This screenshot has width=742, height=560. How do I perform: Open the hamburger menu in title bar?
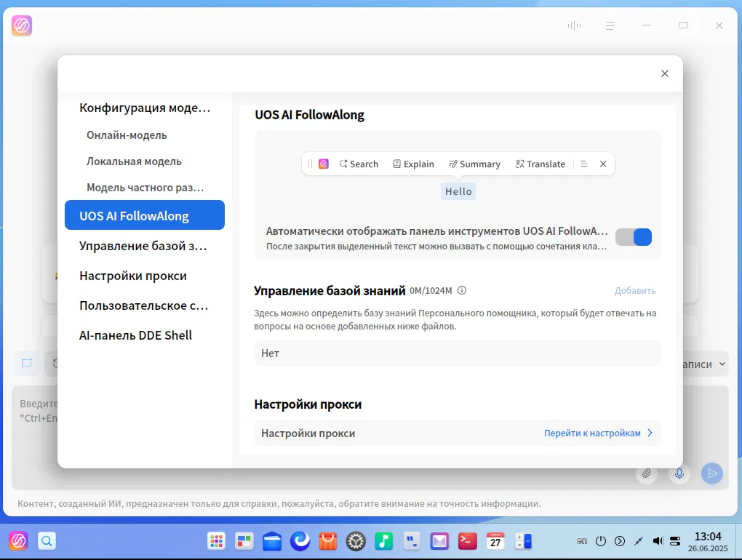tap(610, 25)
